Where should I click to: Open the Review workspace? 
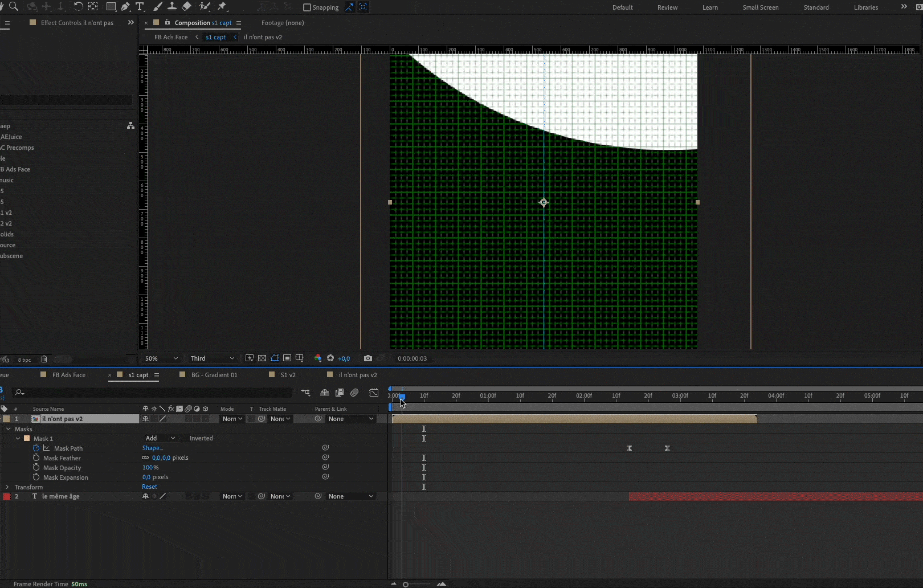coord(667,7)
